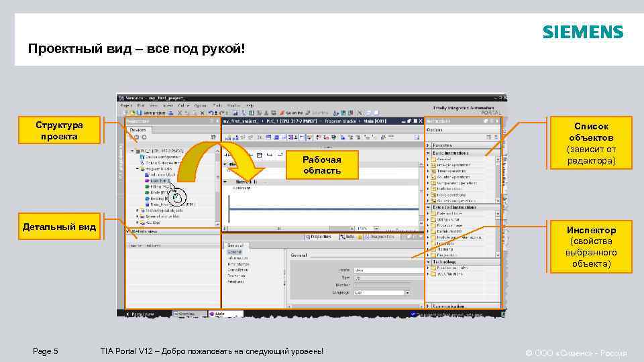Click the Name input field in inspector
This screenshot has height=362, width=644.
click(388, 270)
